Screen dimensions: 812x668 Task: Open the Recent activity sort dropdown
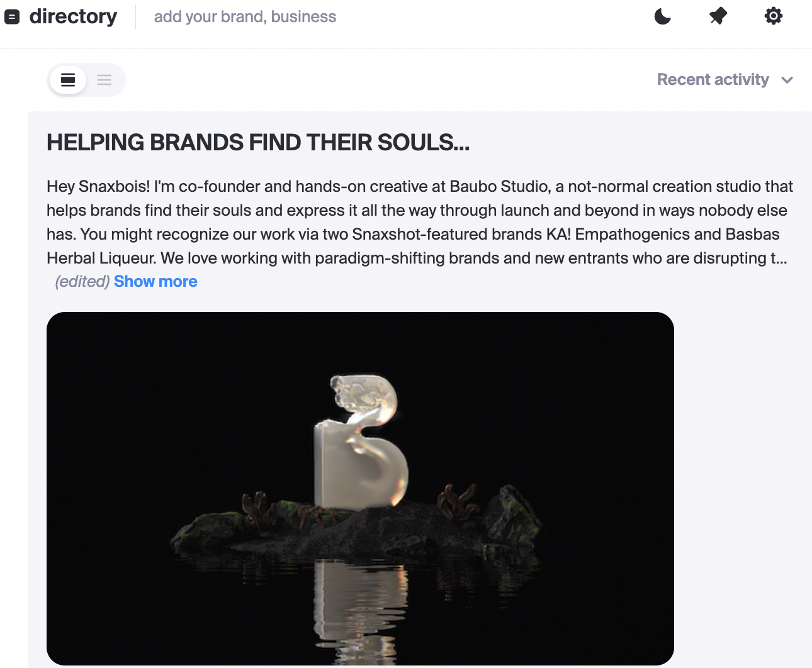[713, 80]
